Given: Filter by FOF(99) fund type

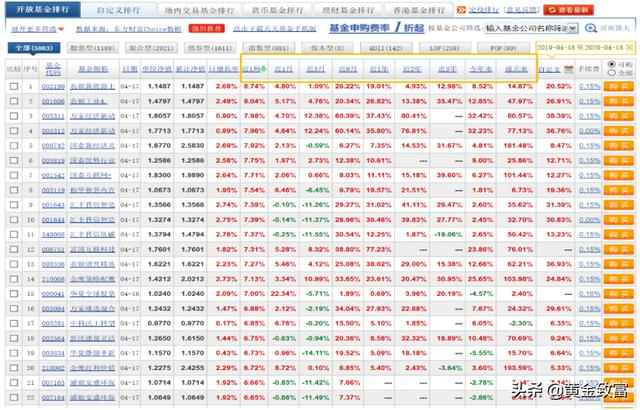Looking at the screenshot, I should [x=503, y=48].
